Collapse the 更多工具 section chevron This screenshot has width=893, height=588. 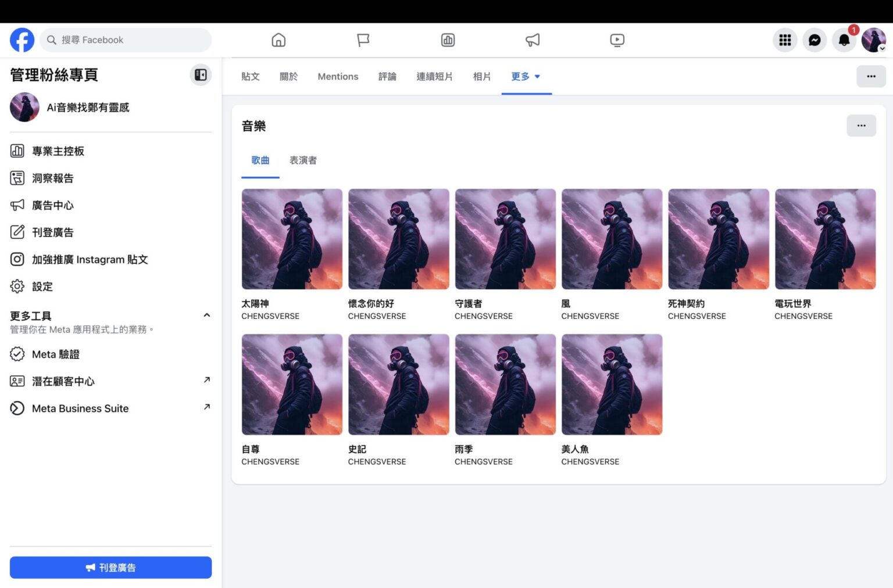(x=206, y=315)
